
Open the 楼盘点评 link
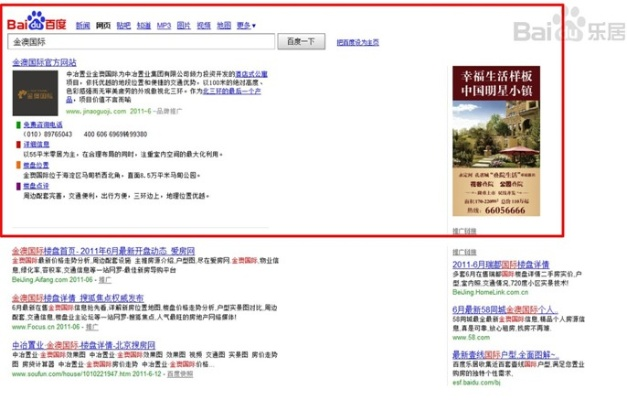(36, 186)
